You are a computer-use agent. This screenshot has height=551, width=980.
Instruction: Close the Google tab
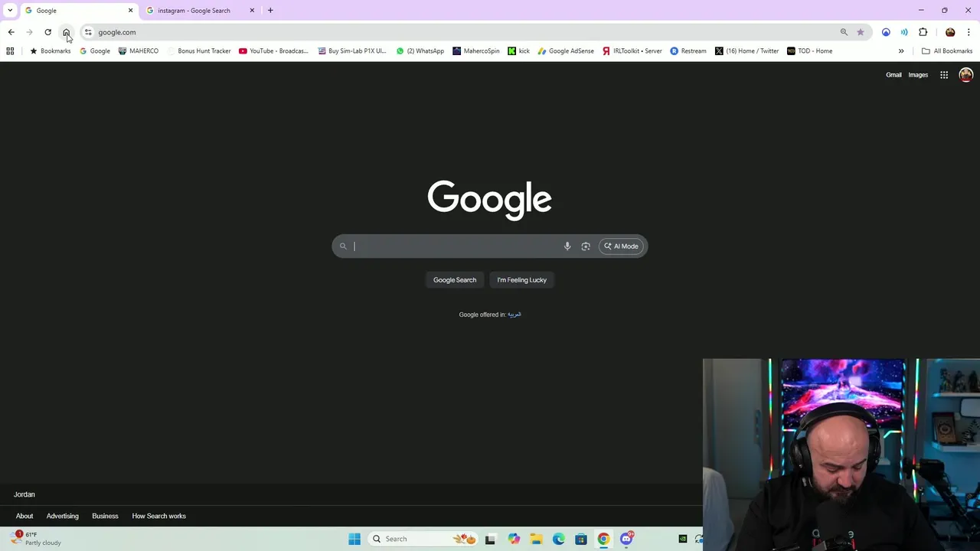click(130, 11)
